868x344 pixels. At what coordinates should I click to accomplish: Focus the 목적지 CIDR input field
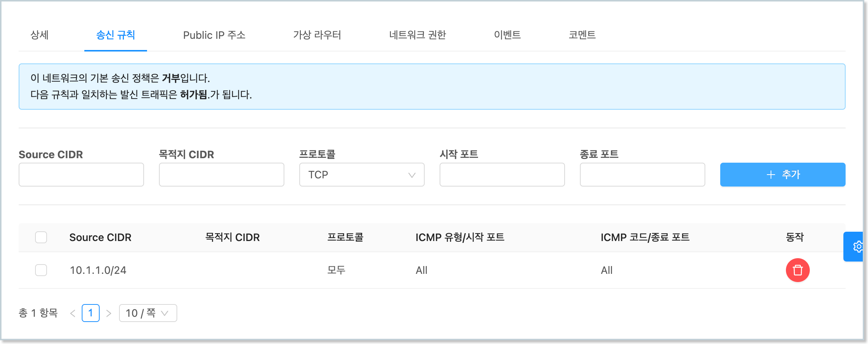click(x=222, y=175)
